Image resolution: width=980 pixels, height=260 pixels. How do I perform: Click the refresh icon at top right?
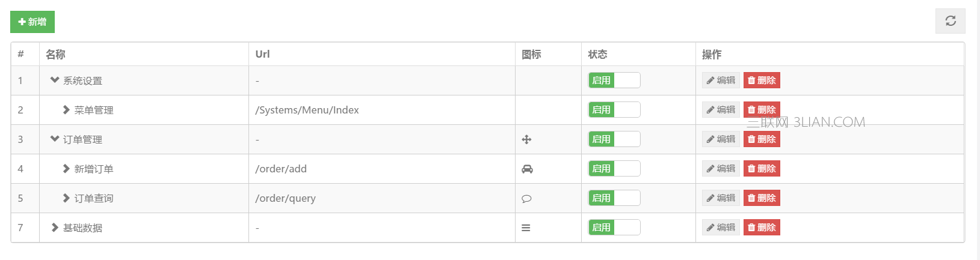pyautogui.click(x=950, y=21)
